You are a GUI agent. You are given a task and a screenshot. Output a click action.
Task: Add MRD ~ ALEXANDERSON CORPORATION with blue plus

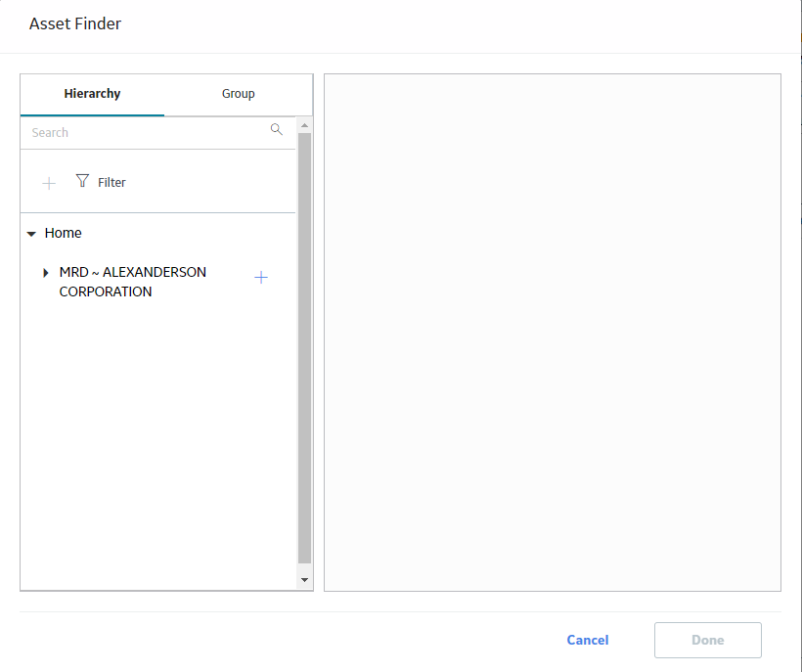click(261, 277)
